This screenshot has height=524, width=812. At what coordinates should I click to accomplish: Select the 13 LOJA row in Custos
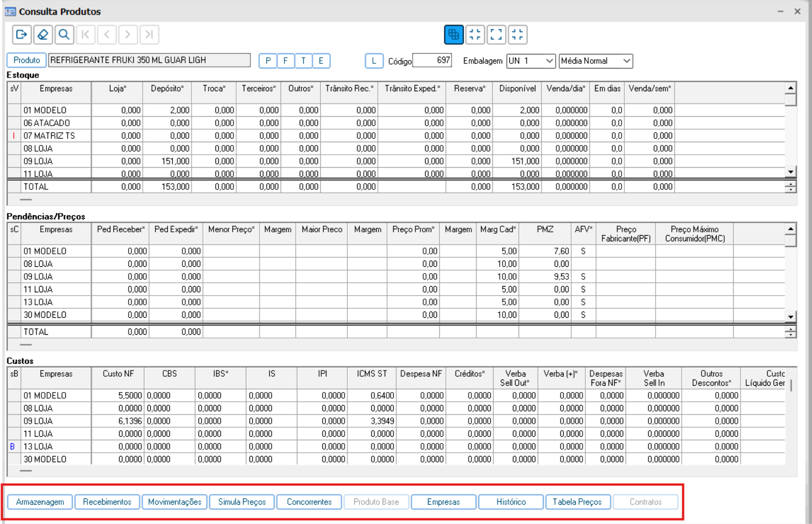click(x=396, y=446)
